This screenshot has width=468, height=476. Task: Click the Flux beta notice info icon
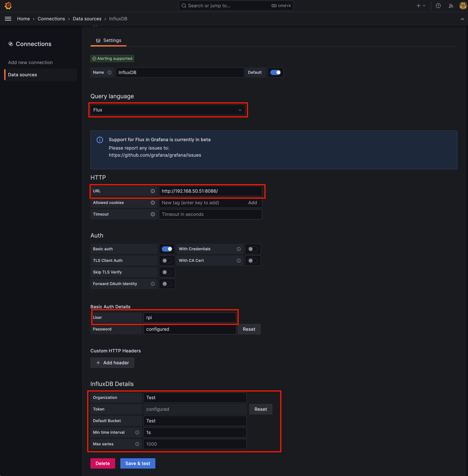(100, 140)
